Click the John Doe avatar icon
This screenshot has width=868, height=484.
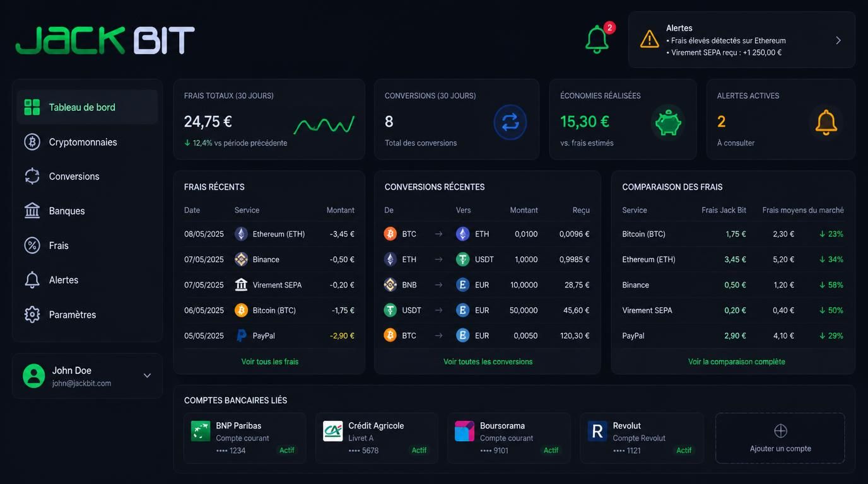pos(34,376)
